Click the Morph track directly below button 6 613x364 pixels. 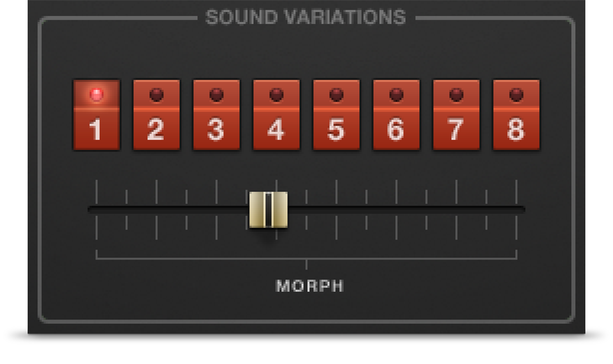[396, 209]
